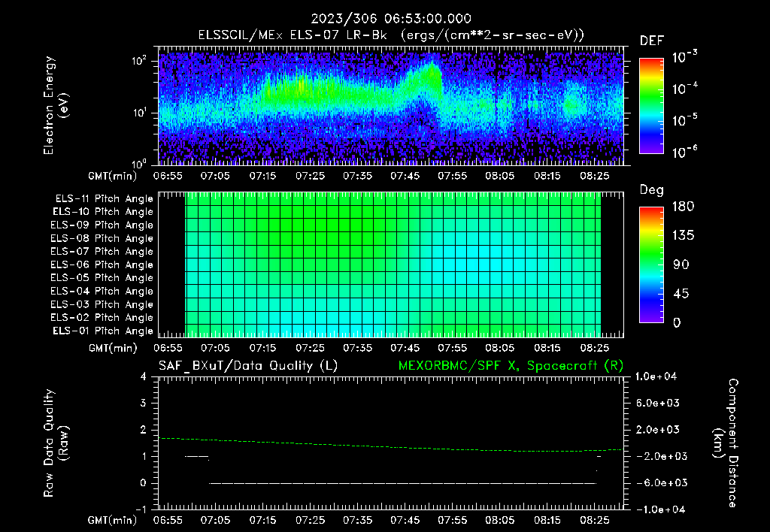Click the 'ELS-11 Pitch Angle' row label

[x=104, y=199]
